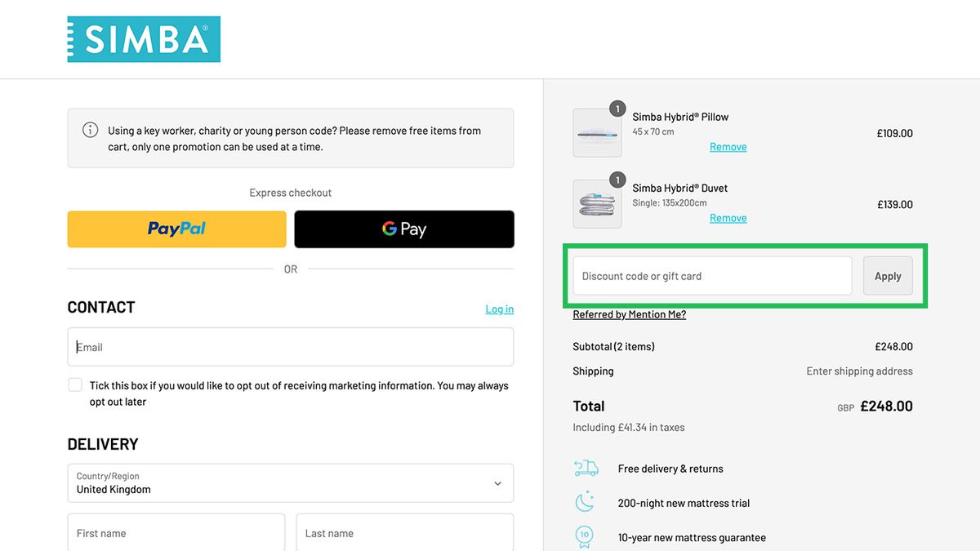Remove the Simba Hybrid Duvet
The width and height of the screenshot is (980, 551).
pyautogui.click(x=728, y=218)
